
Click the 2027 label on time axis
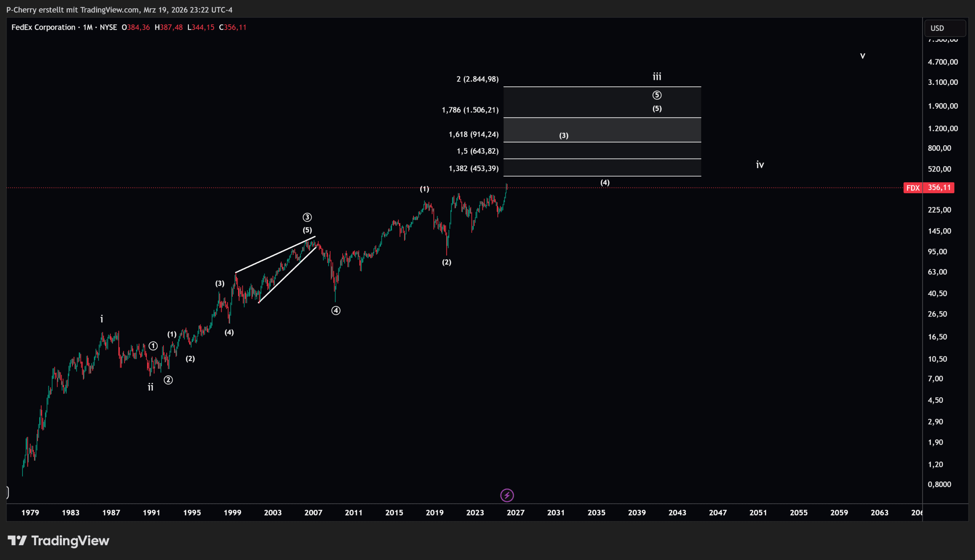515,513
